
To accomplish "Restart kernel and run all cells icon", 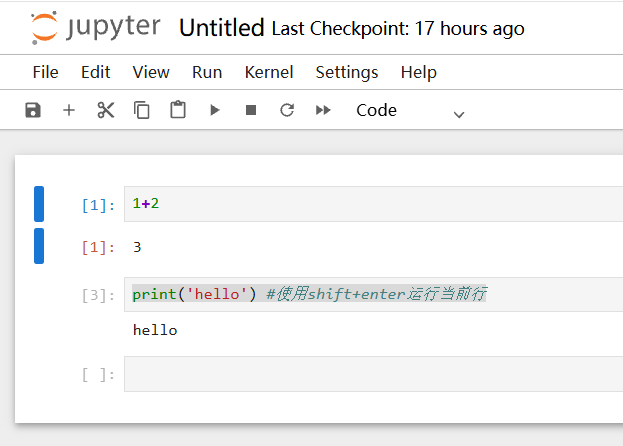I will [323, 110].
